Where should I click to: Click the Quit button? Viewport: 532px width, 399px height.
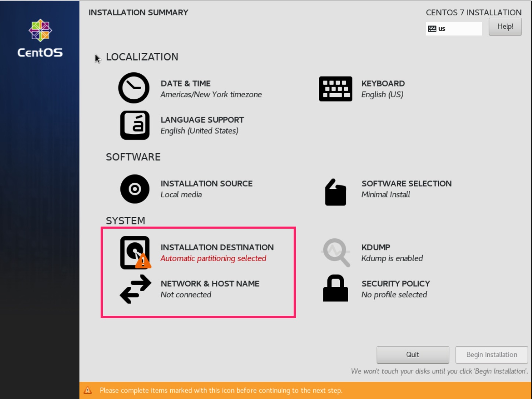click(x=413, y=355)
